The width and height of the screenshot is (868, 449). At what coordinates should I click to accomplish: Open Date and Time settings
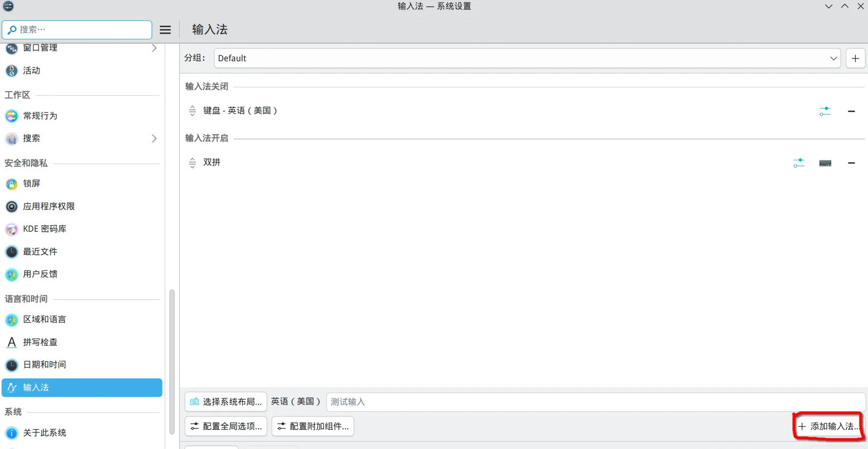[x=44, y=365]
